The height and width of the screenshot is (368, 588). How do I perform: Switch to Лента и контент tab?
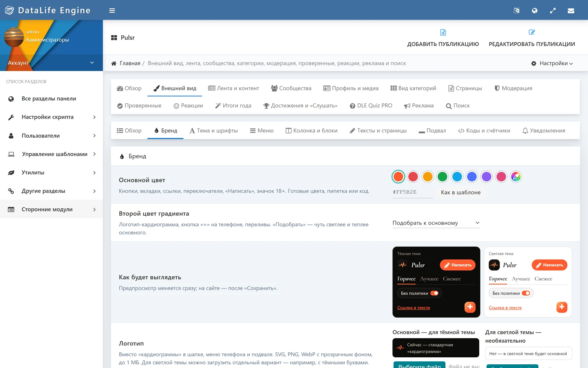click(x=233, y=88)
